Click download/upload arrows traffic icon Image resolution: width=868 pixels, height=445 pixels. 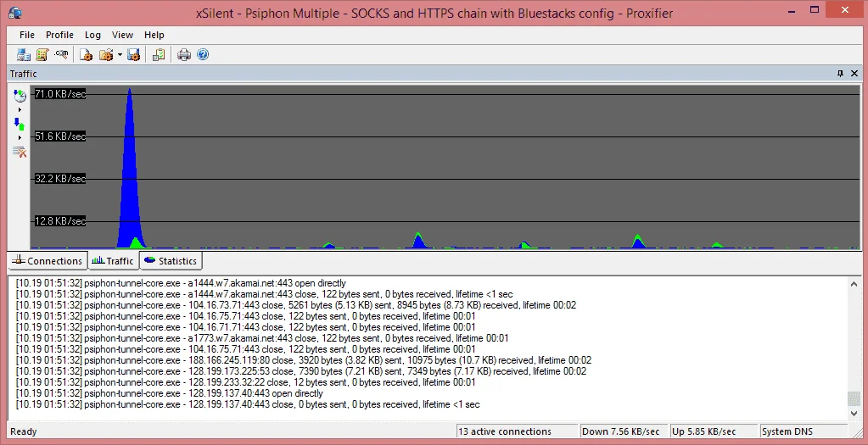20,124
